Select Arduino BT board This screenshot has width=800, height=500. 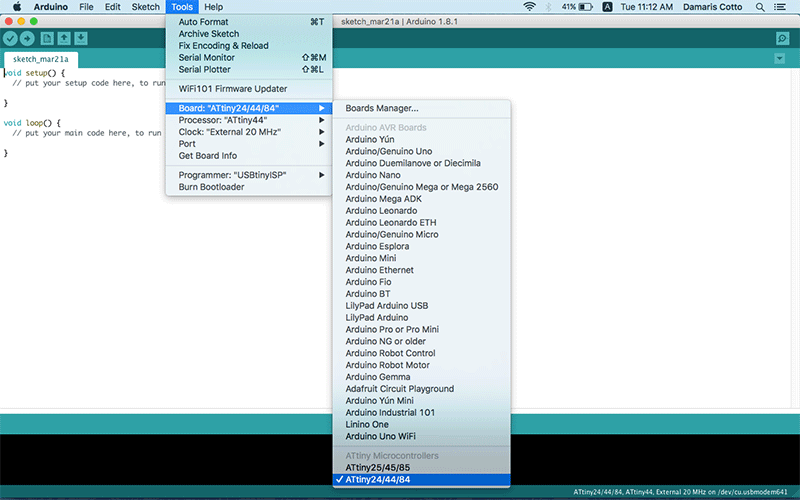point(421,294)
